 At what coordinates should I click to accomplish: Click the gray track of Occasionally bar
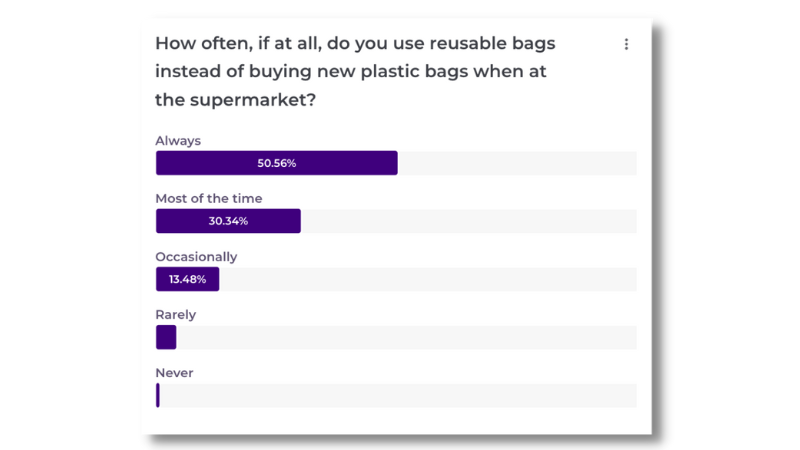tap(428, 279)
